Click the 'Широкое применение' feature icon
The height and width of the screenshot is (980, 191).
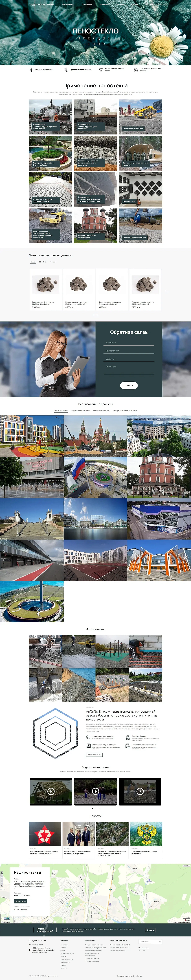pos(31,70)
